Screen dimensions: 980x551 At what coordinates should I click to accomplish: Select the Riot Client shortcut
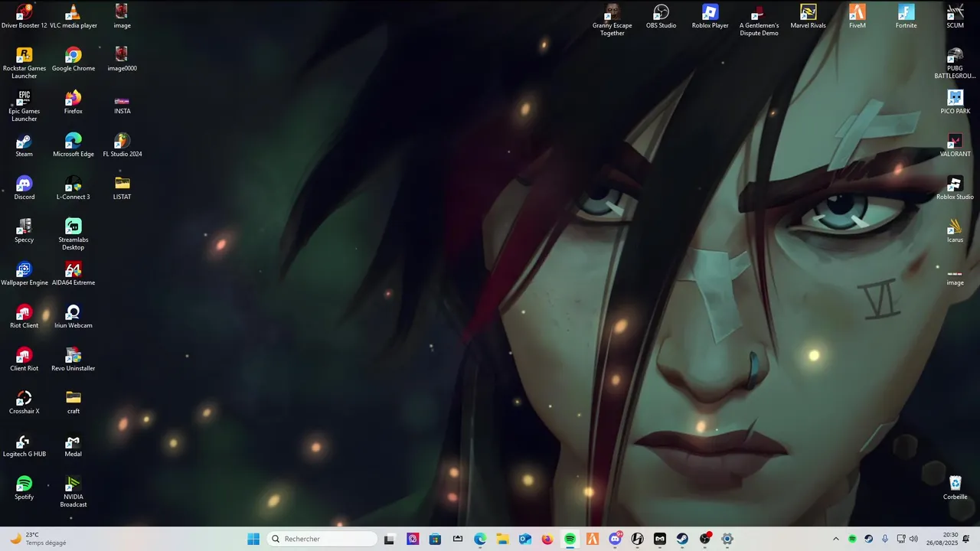point(24,316)
